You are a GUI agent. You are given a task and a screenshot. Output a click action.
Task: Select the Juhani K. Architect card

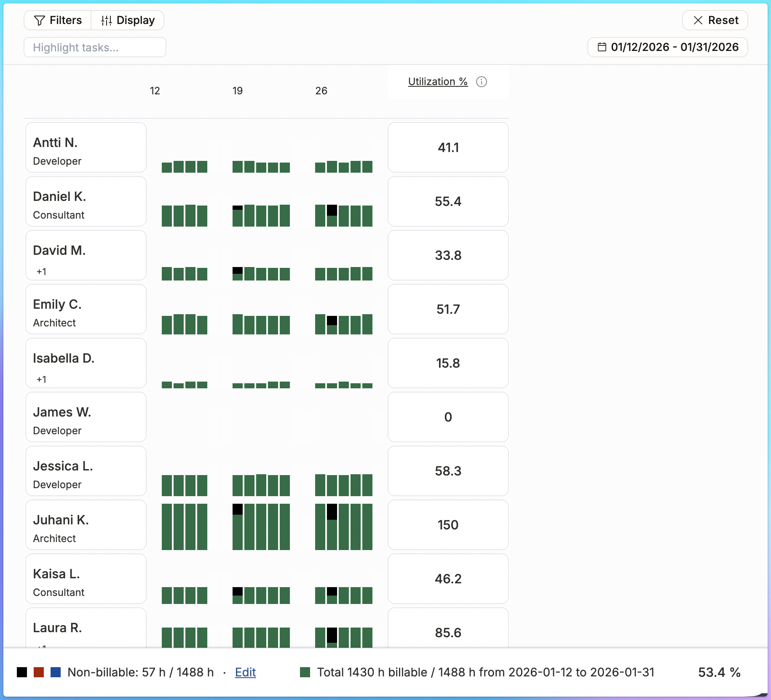[86, 525]
